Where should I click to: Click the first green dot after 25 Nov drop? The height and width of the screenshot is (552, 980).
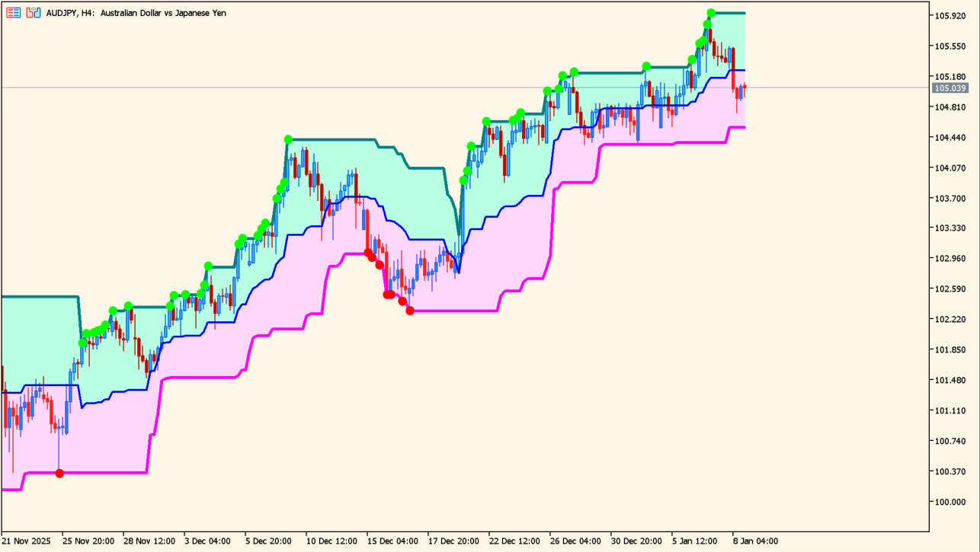[82, 343]
